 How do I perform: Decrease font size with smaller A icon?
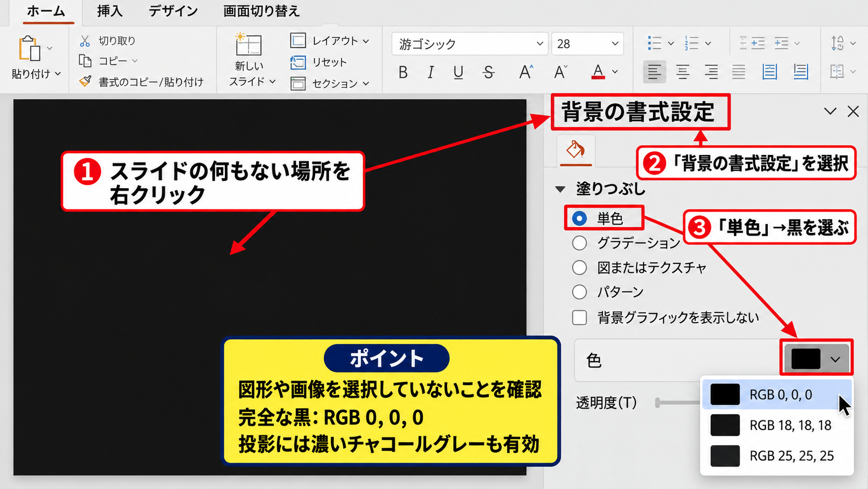[x=561, y=72]
